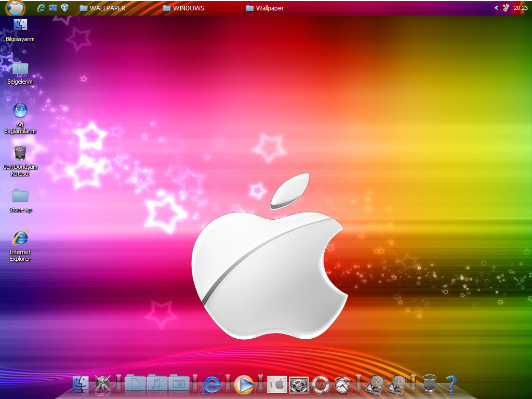
Task: Open the System Preferences gear in the dock
Action: [x=299, y=385]
